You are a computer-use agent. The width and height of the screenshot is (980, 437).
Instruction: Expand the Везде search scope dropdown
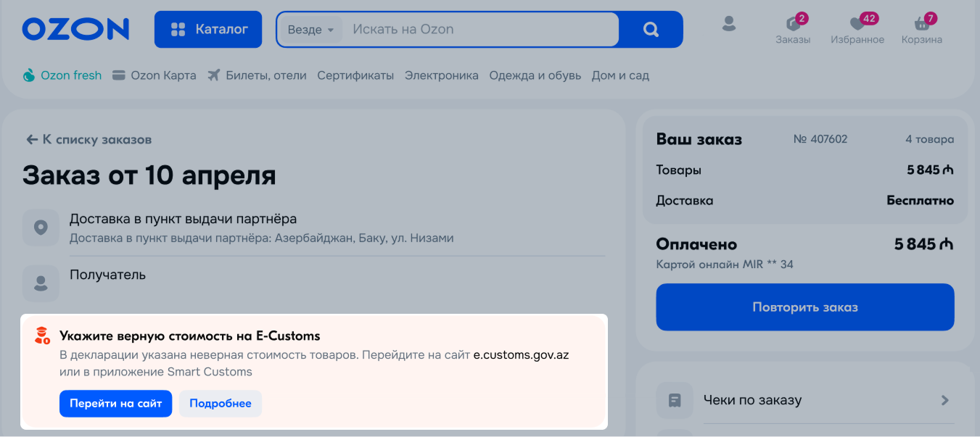tap(310, 30)
